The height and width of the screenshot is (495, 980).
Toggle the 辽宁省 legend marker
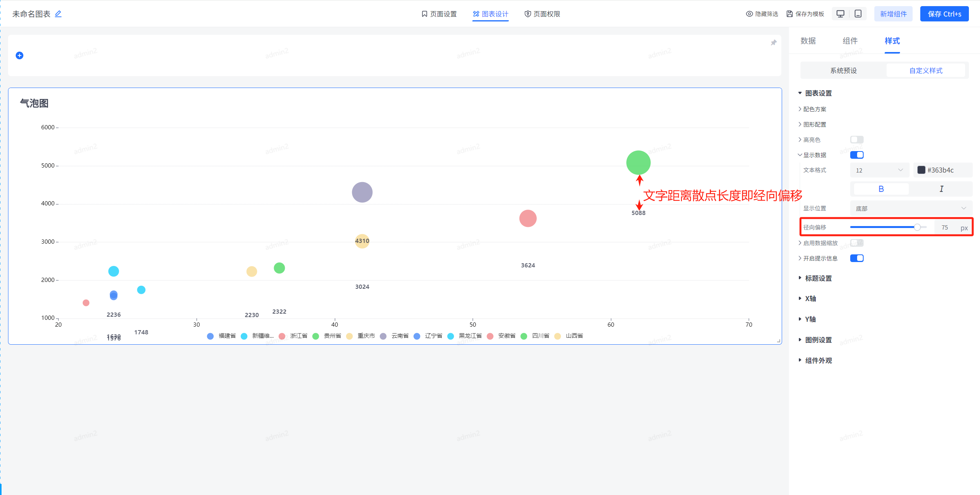click(417, 336)
